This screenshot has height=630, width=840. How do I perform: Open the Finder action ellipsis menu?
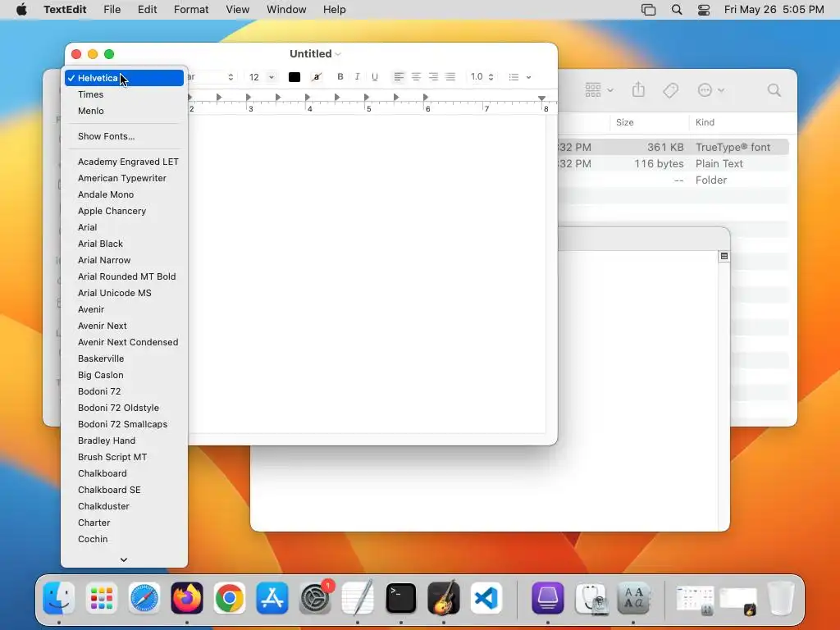710,90
